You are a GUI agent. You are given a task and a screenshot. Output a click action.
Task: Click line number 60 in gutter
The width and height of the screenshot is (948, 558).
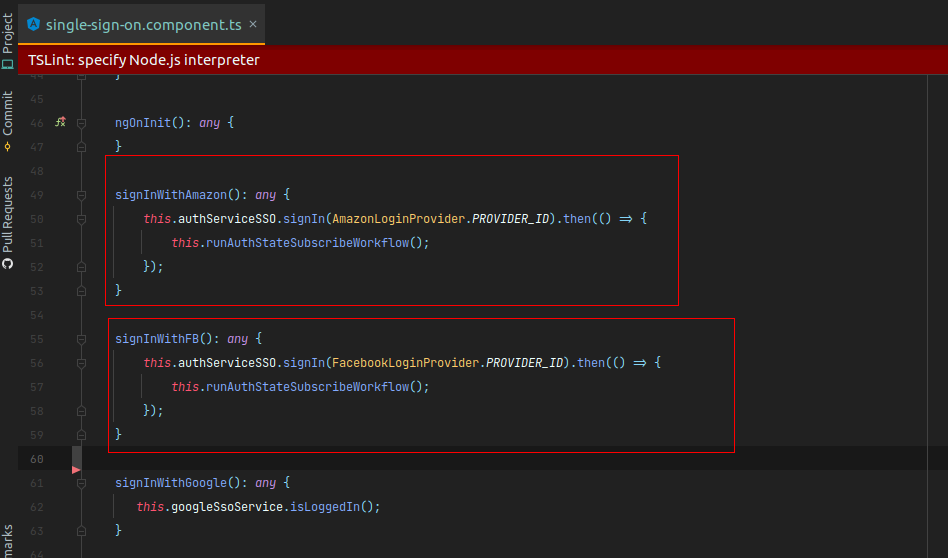click(37, 459)
